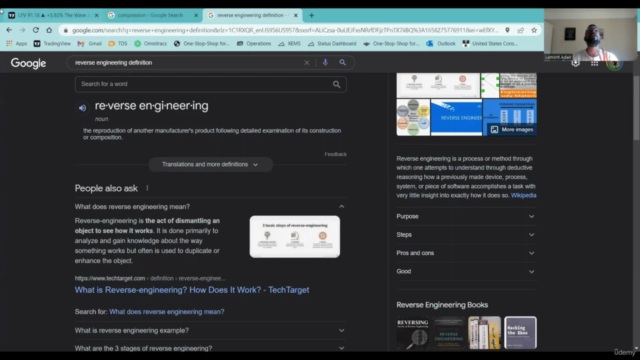
Task: Open the People also ask options menu
Action: point(147,188)
